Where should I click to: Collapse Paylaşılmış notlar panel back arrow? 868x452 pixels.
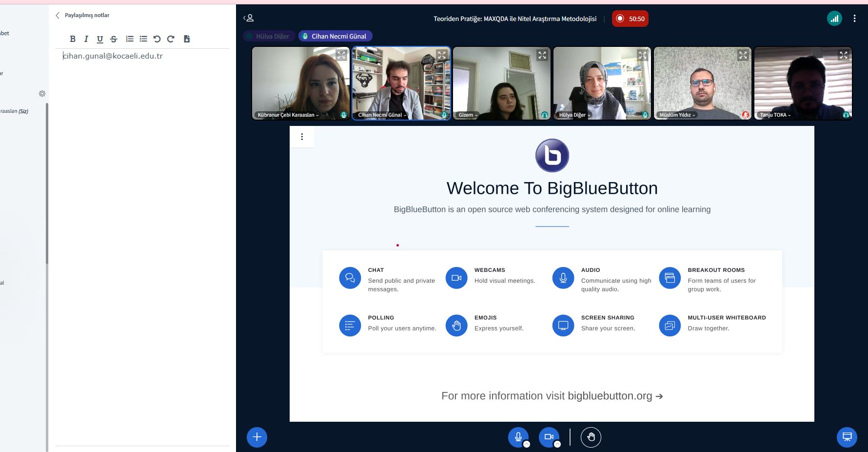(x=58, y=15)
